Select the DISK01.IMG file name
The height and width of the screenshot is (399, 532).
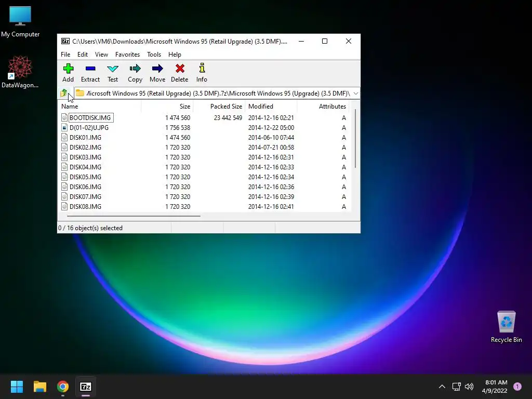[x=86, y=137]
